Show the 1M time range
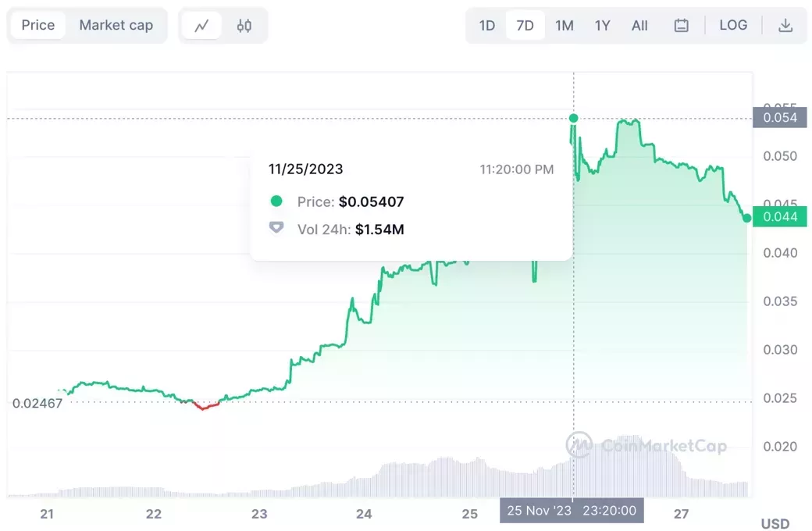This screenshot has height=531, width=812. pos(564,26)
